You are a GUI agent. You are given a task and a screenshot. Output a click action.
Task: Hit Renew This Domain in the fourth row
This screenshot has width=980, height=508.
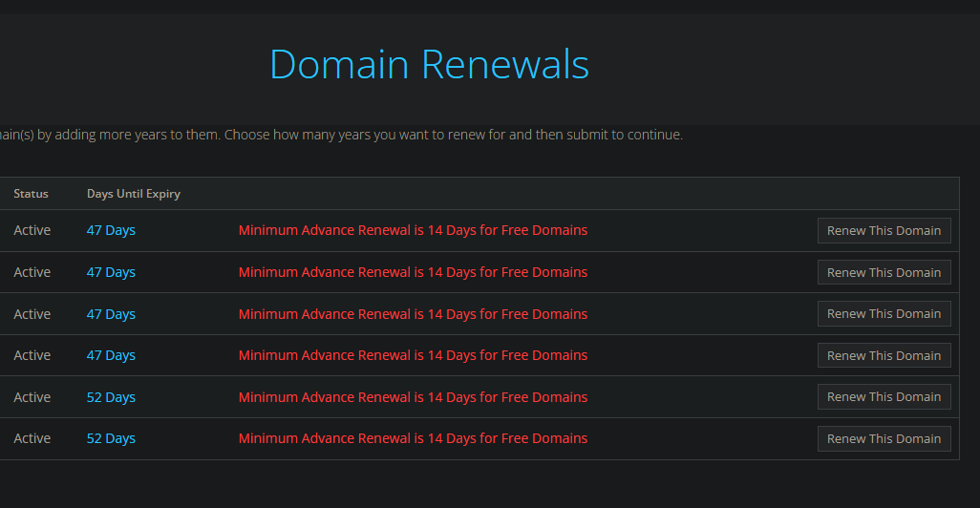884,355
